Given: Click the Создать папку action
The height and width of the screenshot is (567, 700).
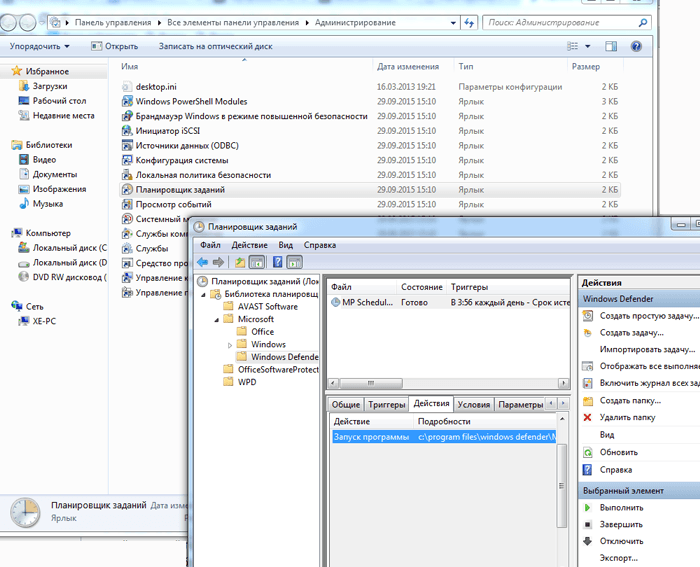Looking at the screenshot, I should [622, 400].
